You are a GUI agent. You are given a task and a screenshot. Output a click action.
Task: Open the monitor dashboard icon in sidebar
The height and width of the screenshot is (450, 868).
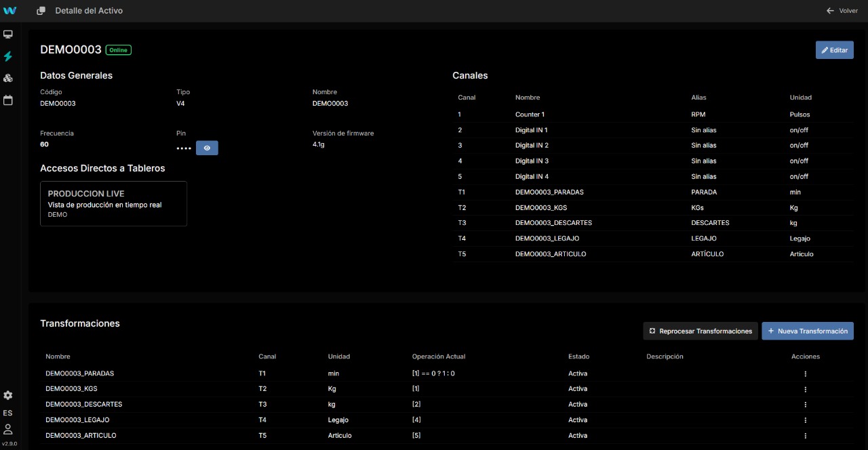(x=8, y=35)
